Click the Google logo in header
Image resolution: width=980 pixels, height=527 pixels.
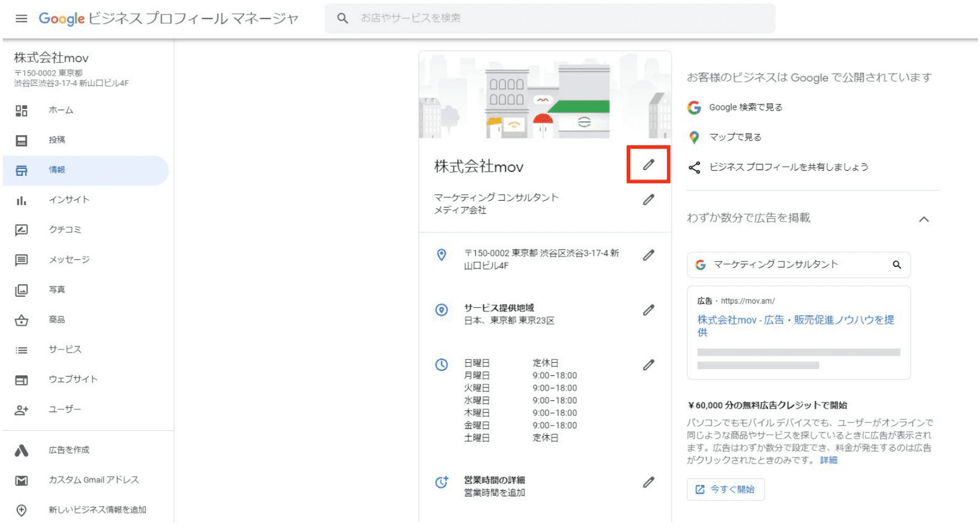click(62, 18)
